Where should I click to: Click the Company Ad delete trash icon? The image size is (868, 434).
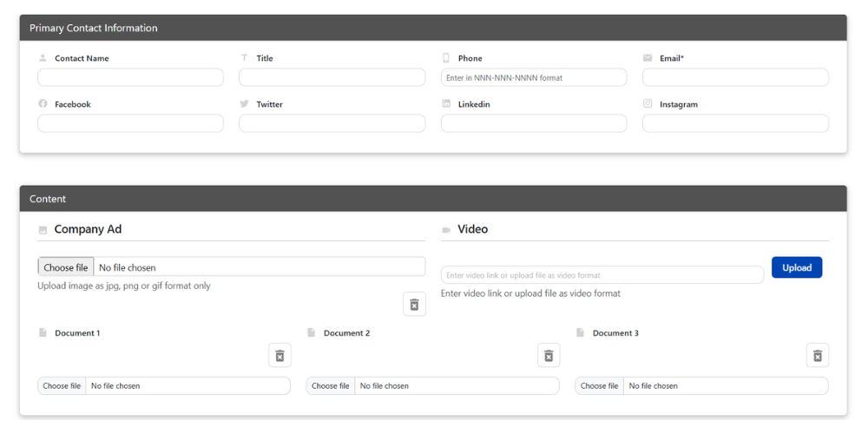coord(414,304)
